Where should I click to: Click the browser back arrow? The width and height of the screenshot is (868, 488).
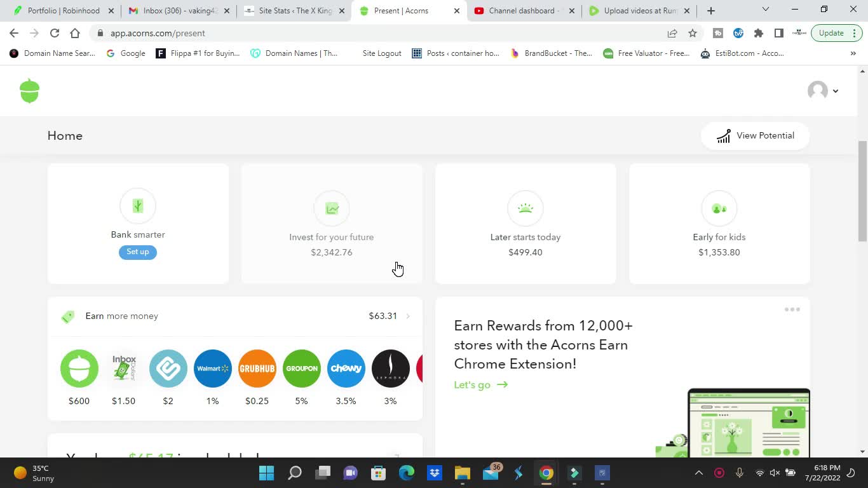pos(14,33)
